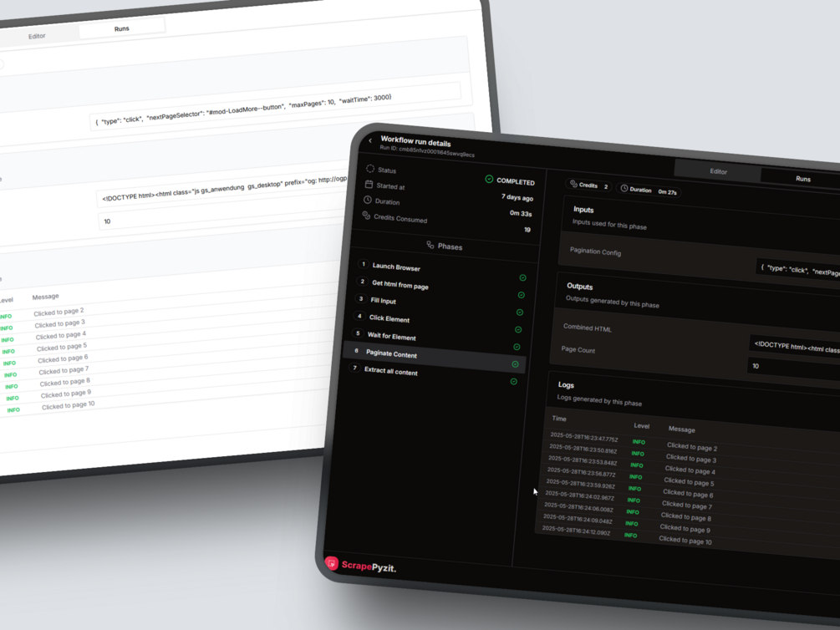
Task: Click the check icon on Launch Browser row
Action: pyautogui.click(x=523, y=277)
